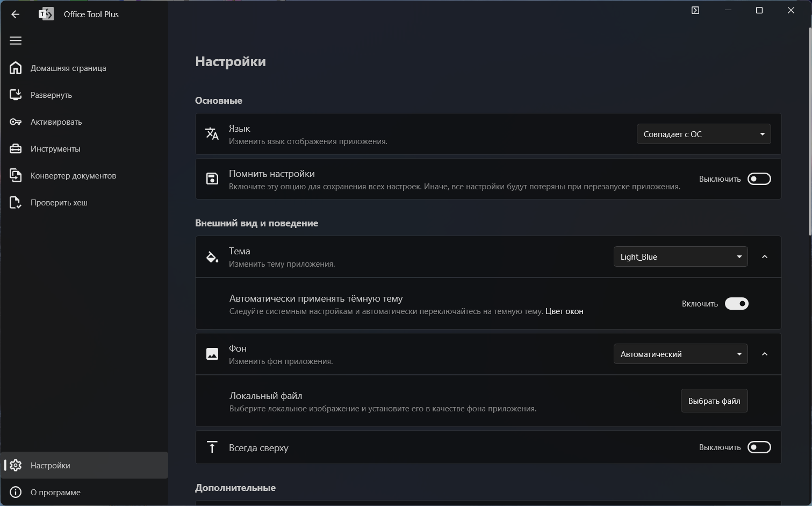Viewport: 812px width, 506px height.
Task: Click the 'Выбрать файл' button
Action: (x=714, y=401)
